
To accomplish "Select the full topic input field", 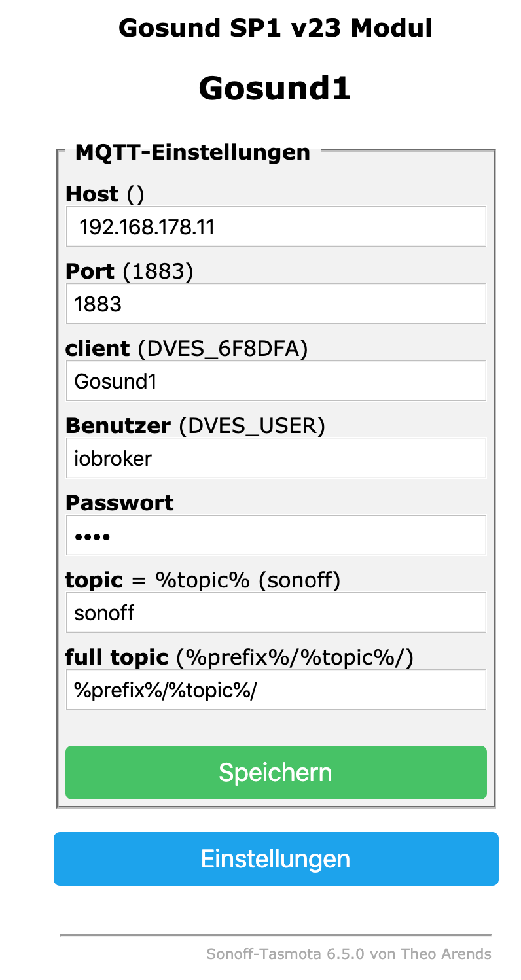I will coord(276,690).
